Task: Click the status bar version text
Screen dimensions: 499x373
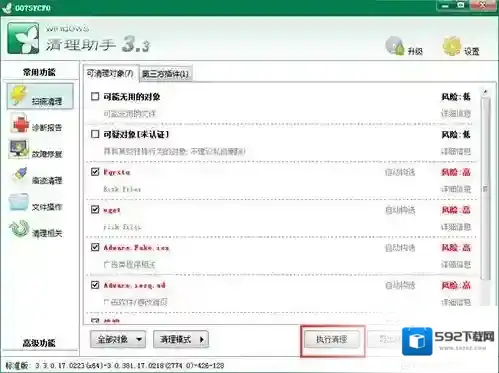Action: click(115, 366)
